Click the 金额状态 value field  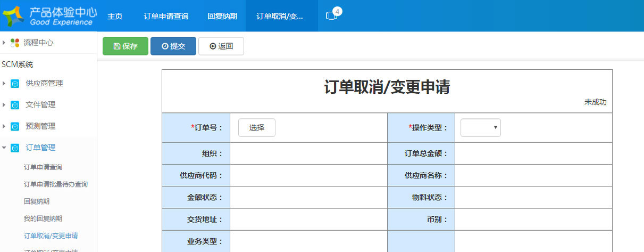coord(308,197)
